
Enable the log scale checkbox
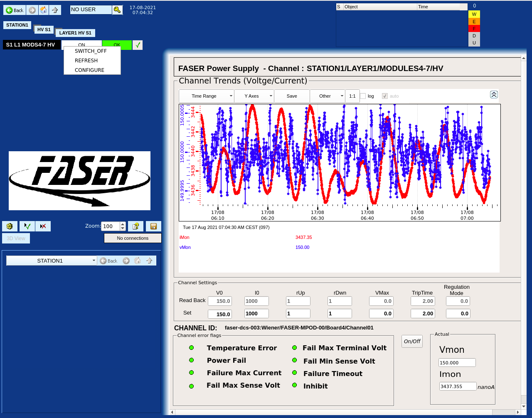point(363,96)
